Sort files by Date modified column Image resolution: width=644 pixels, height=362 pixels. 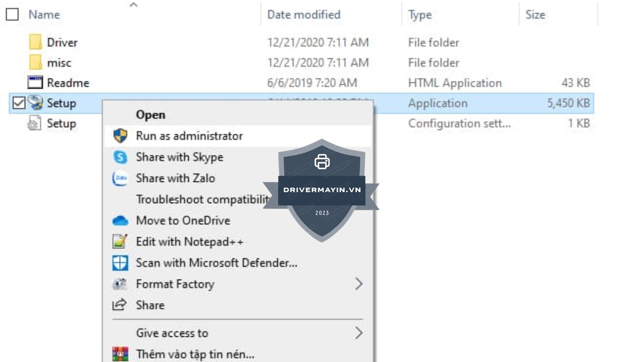[x=303, y=15]
